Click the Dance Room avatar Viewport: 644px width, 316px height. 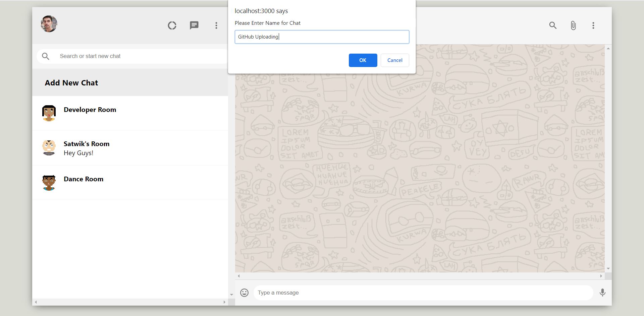(x=49, y=182)
